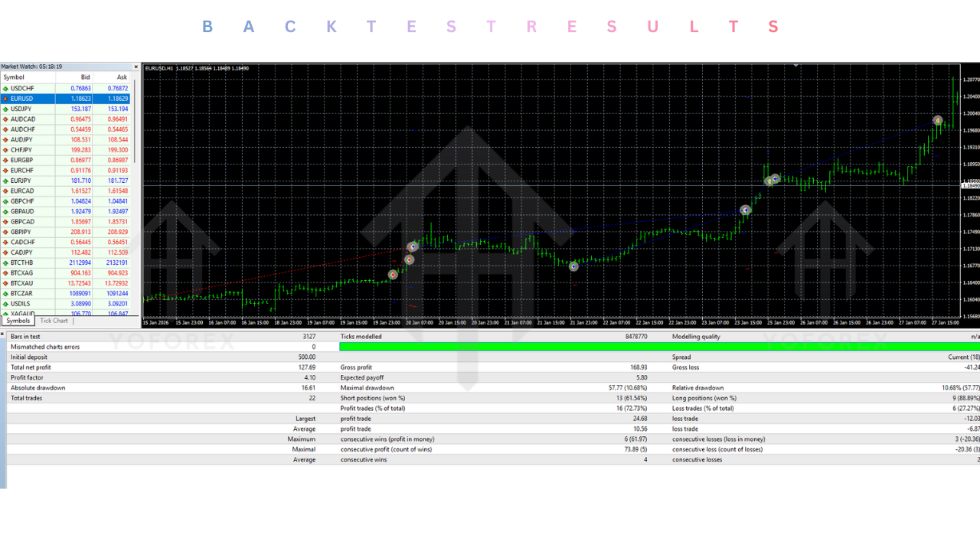Click the arrow icon next to GBPJPY
This screenshot has height=551, width=980.
6,231
